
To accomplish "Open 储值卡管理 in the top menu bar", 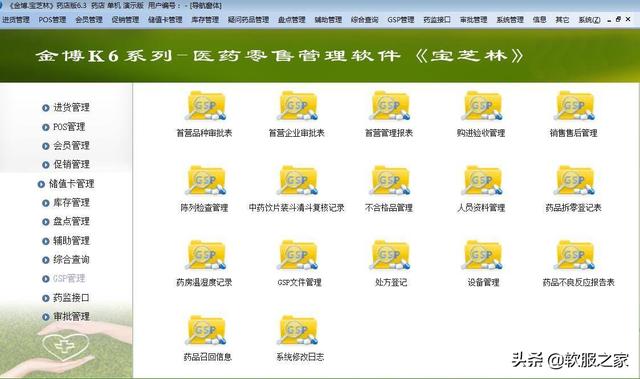I will tap(165, 20).
